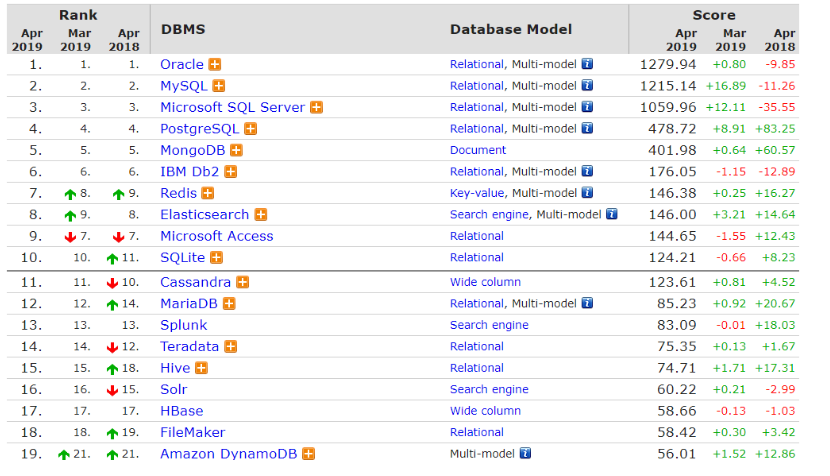This screenshot has height=476, width=830.
Task: Follow the FileMaker link
Action: point(192,433)
